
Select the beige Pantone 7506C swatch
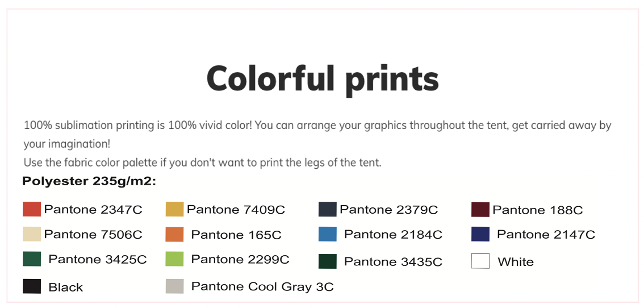pyautogui.click(x=32, y=234)
